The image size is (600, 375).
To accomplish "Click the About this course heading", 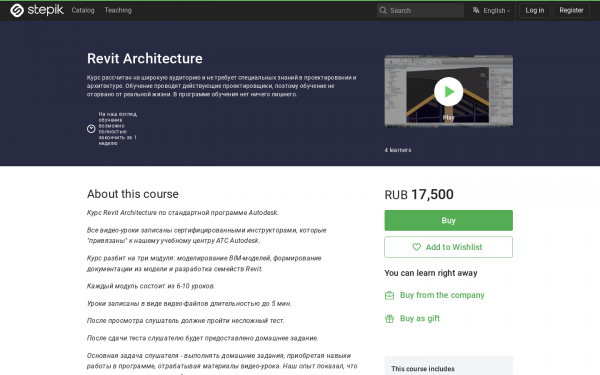I will pyautogui.click(x=133, y=194).
